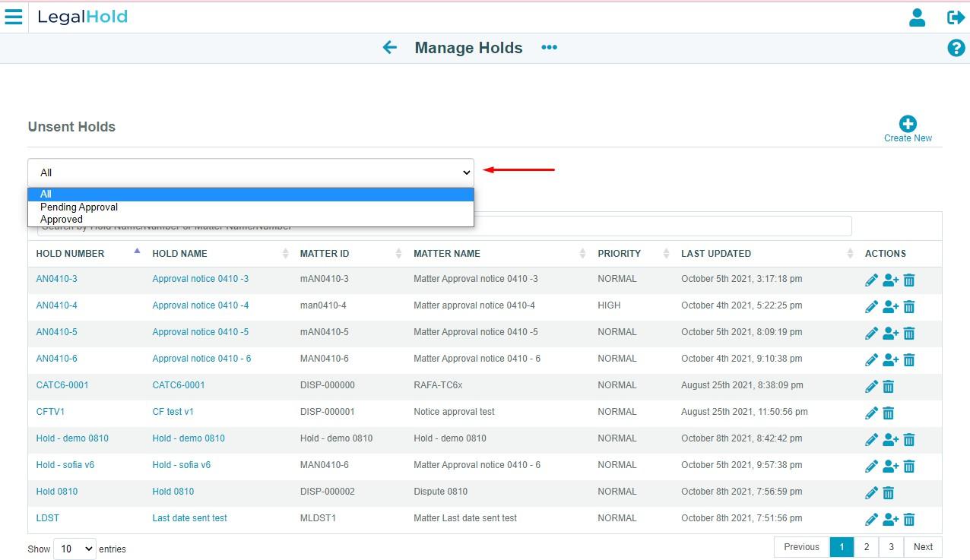The height and width of the screenshot is (560, 970).
Task: Open the AN0410-3 hold number link
Action: point(57,279)
